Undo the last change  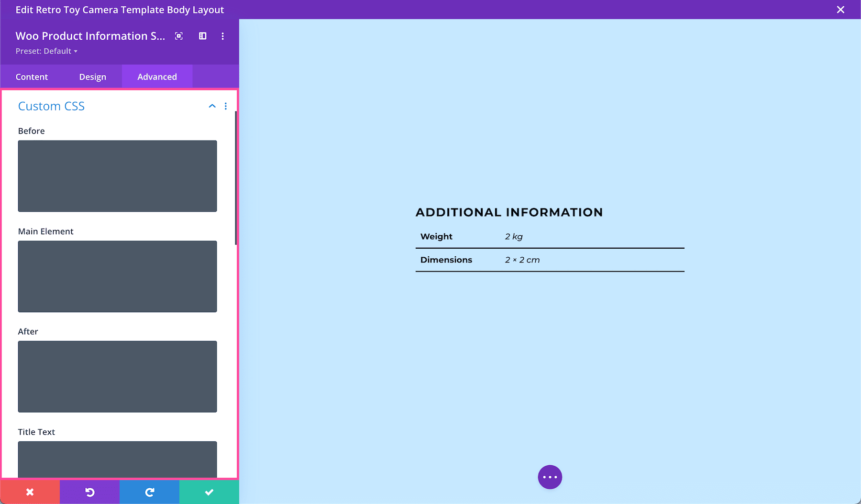89,492
